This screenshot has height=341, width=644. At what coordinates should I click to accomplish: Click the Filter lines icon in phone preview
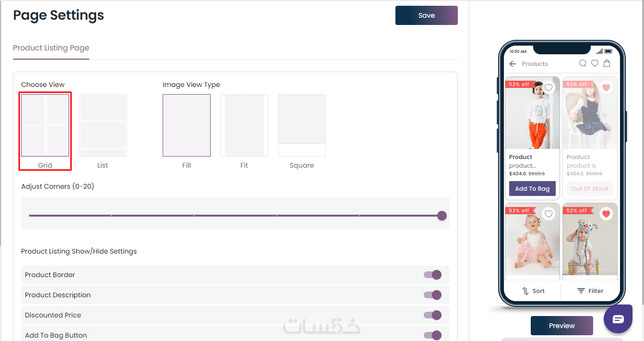pyautogui.click(x=581, y=291)
